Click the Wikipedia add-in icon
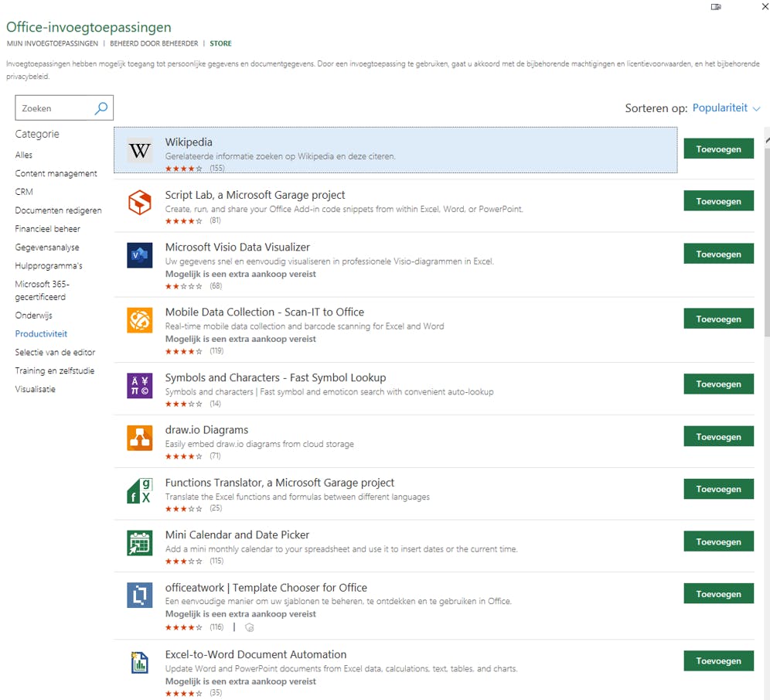This screenshot has width=770, height=700. (139, 150)
